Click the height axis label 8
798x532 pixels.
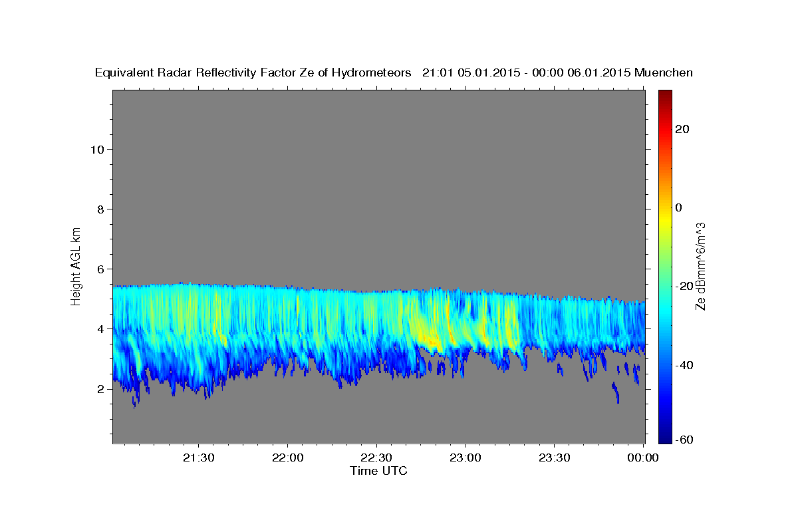101,209
